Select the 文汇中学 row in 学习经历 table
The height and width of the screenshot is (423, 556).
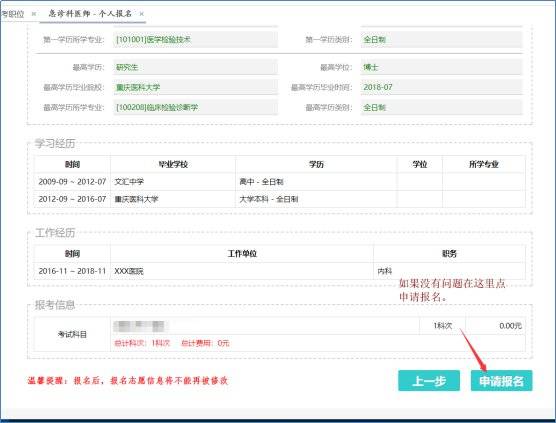[280, 182]
